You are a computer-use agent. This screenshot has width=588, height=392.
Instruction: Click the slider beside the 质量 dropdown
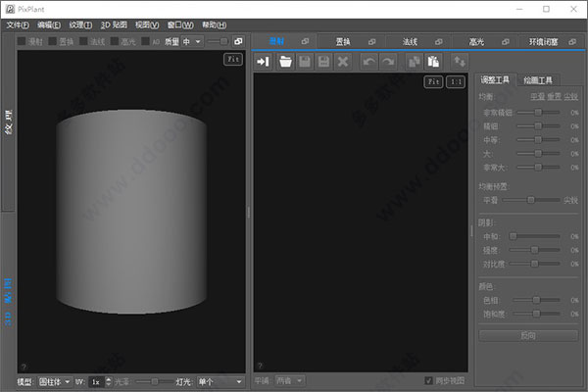pyautogui.click(x=219, y=41)
